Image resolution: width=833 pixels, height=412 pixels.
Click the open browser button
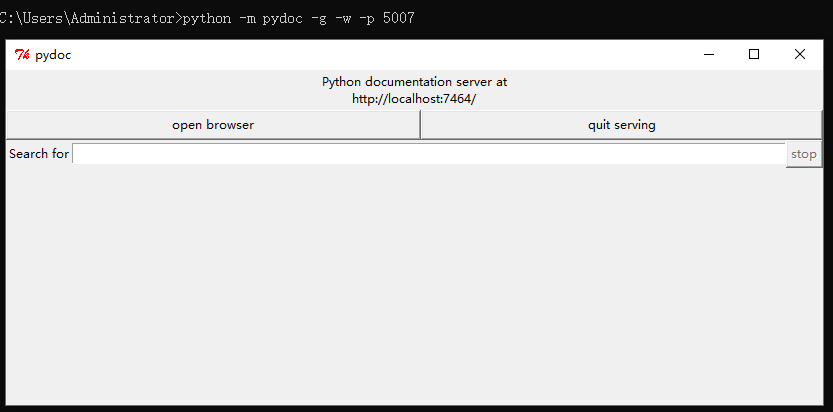tap(213, 125)
